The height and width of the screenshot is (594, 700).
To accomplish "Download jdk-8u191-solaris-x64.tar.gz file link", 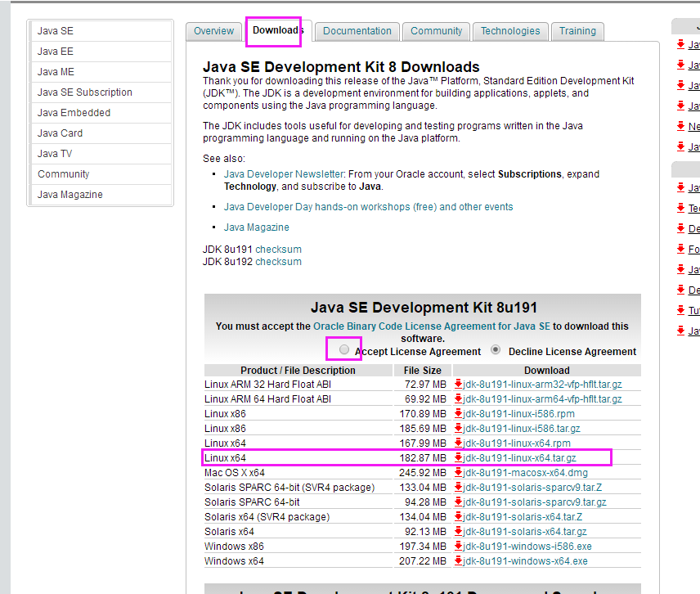I will click(525, 532).
